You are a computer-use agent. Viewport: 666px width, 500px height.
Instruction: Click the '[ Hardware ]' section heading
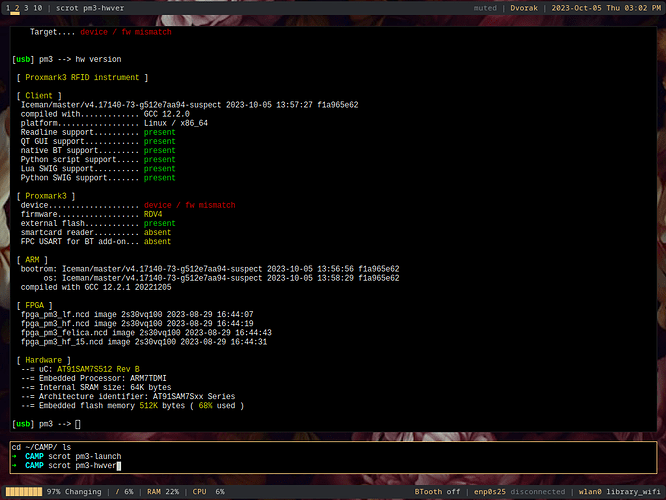point(43,360)
